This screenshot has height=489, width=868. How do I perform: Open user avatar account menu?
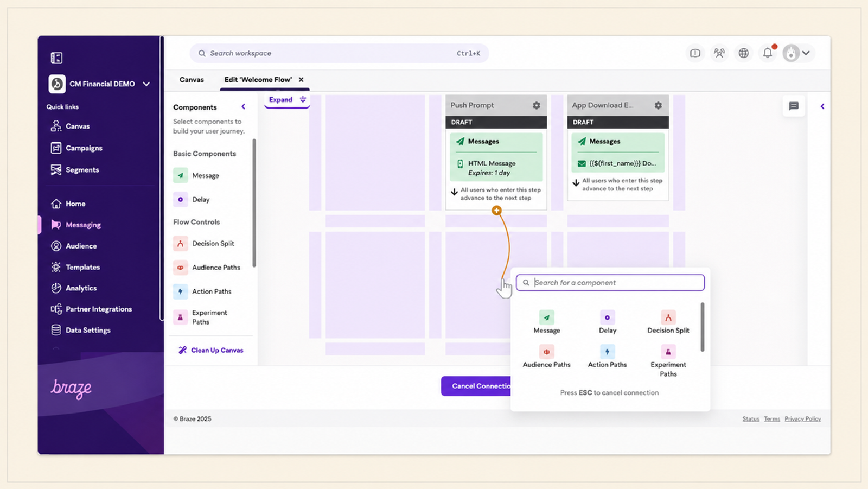click(797, 53)
